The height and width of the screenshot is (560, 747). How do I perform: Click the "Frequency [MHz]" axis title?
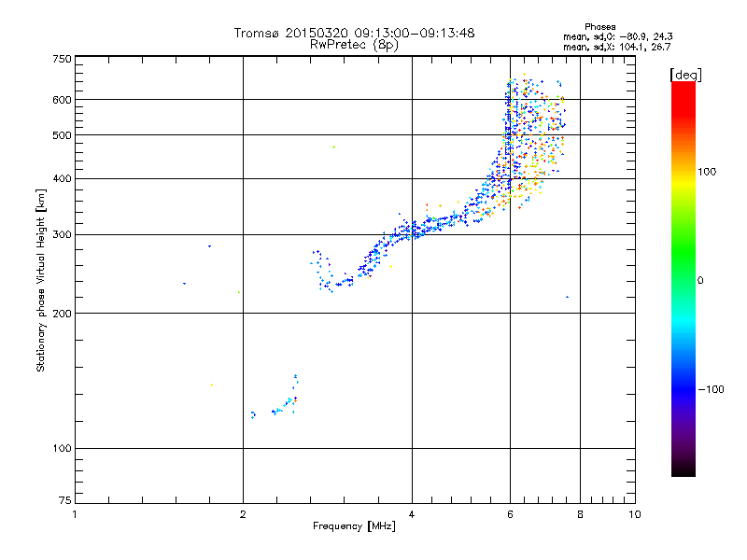pyautogui.click(x=354, y=526)
